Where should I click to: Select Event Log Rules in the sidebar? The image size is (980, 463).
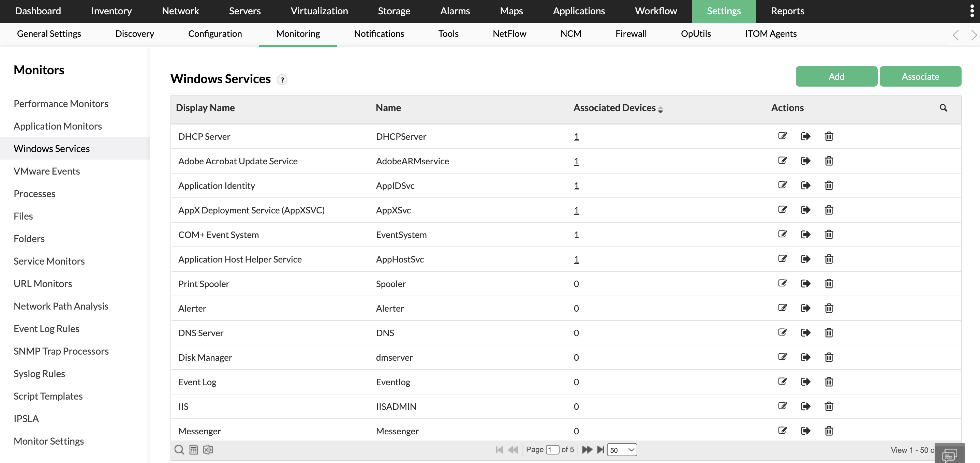point(46,328)
